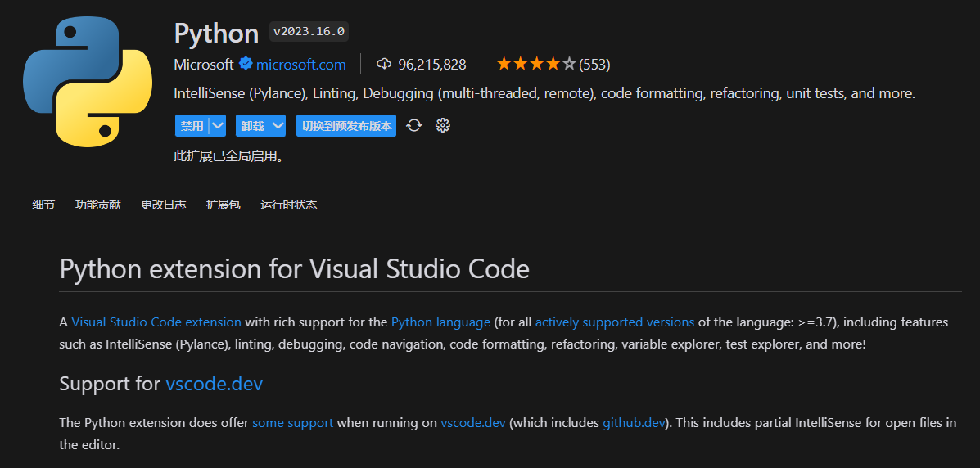
Task: Click the Python extension title
Action: click(216, 33)
